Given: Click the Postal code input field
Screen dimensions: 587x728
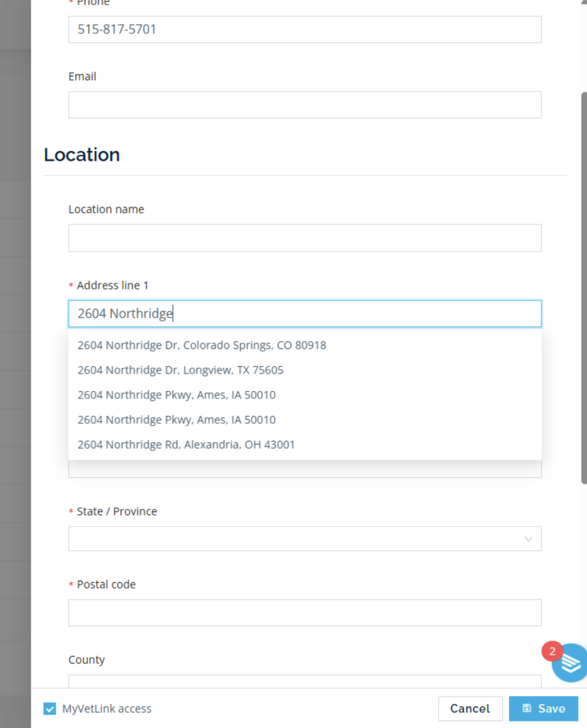Looking at the screenshot, I should pos(305,613).
